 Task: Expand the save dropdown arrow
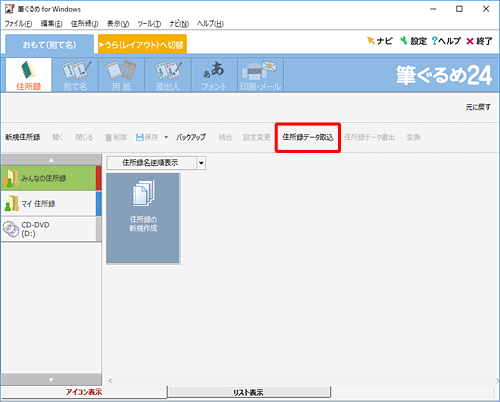click(x=166, y=137)
